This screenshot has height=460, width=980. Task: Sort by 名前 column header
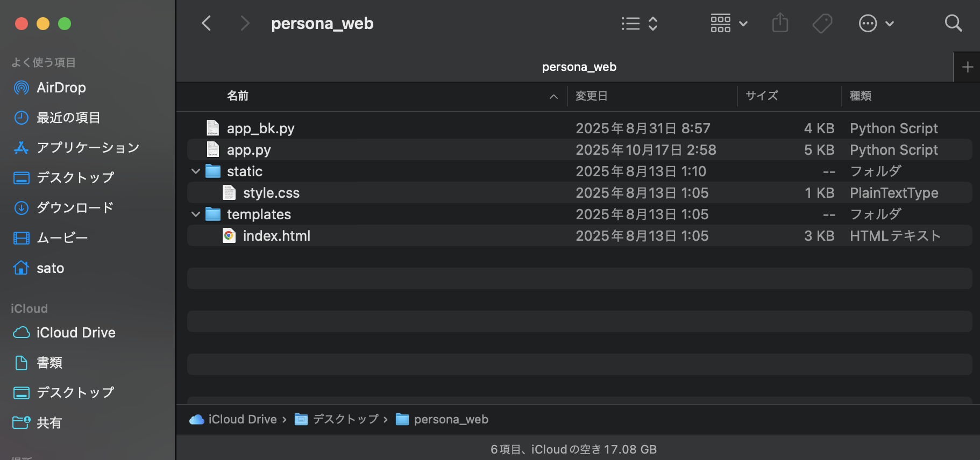[238, 96]
